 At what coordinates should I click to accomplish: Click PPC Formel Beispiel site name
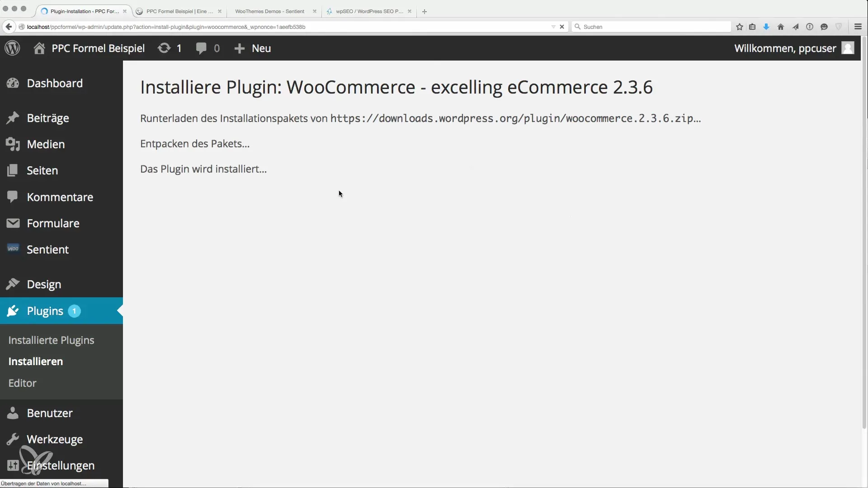pos(98,48)
